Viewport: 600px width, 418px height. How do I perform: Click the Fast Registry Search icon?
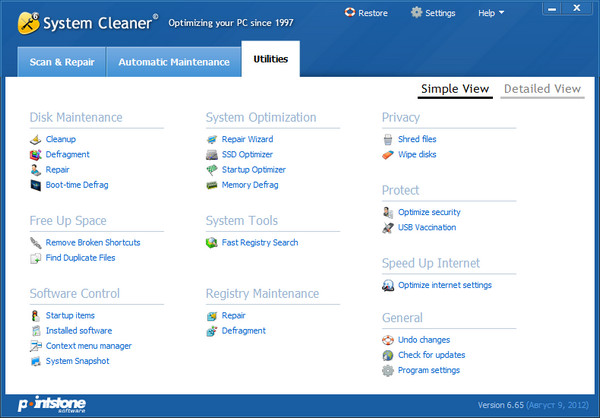click(x=212, y=243)
